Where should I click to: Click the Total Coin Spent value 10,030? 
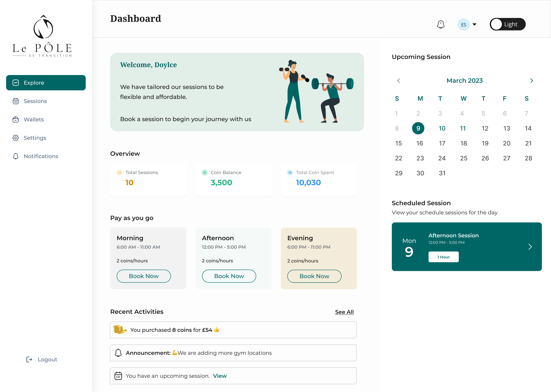(x=308, y=183)
